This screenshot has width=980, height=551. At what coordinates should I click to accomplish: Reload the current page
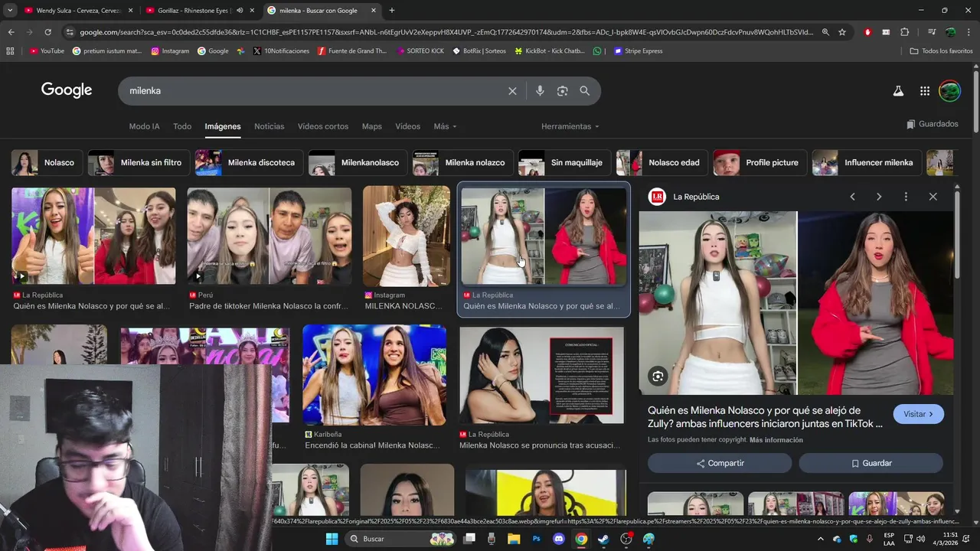tap(47, 32)
